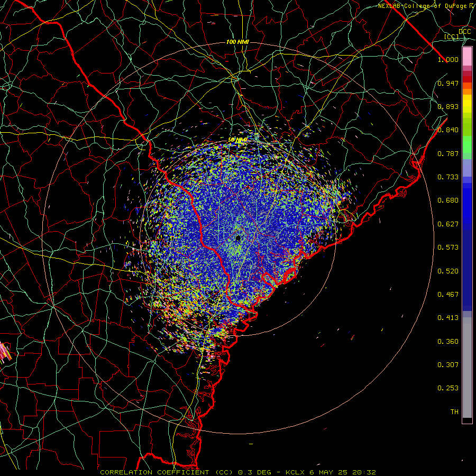Click the pink color band beside 1.000
Viewport: 476px width, 476px height.
[467, 57]
